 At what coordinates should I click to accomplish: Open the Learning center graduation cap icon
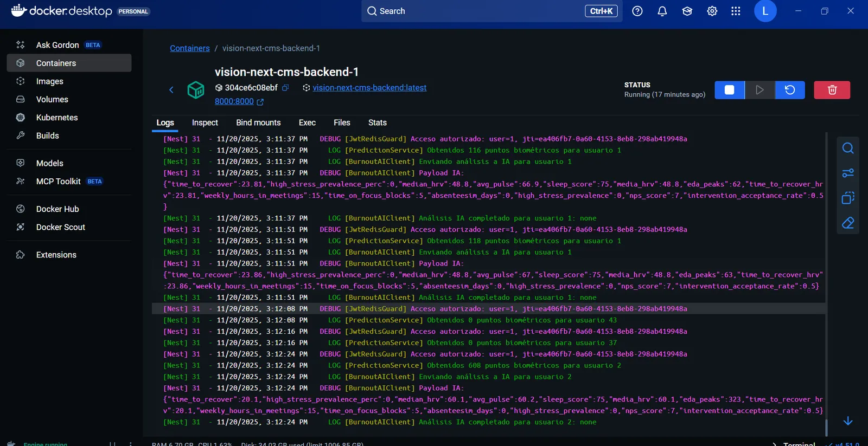(687, 11)
